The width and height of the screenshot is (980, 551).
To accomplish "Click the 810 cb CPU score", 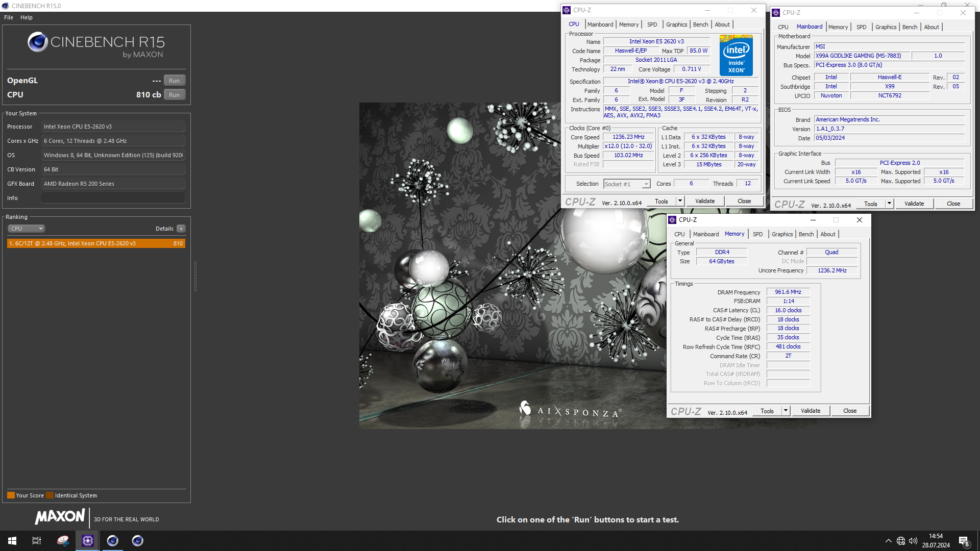I will 149,95.
